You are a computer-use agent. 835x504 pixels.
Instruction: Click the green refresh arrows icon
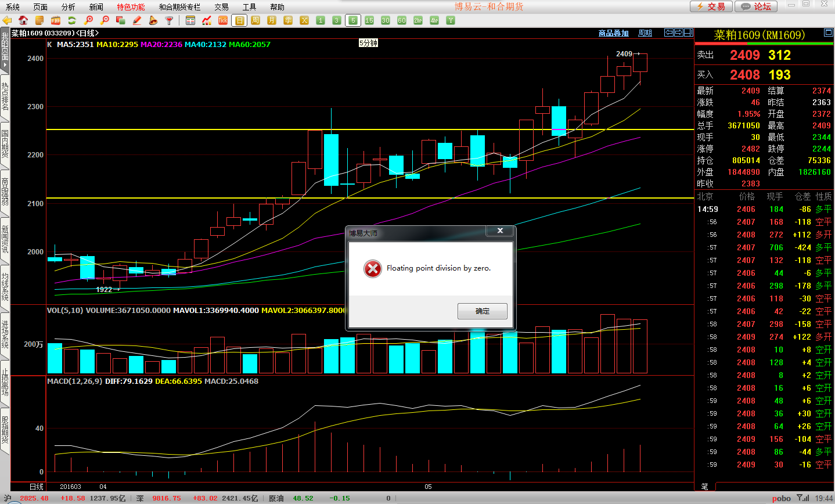click(72, 20)
